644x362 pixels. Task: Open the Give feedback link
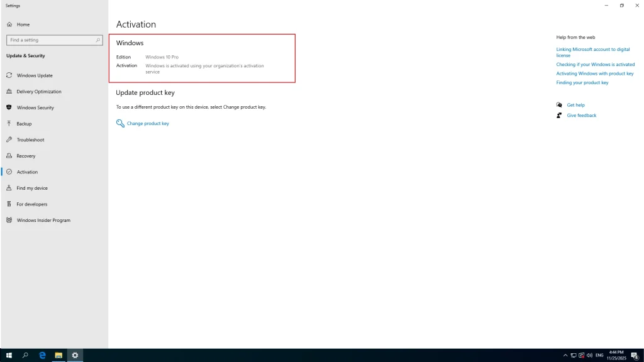click(x=581, y=115)
